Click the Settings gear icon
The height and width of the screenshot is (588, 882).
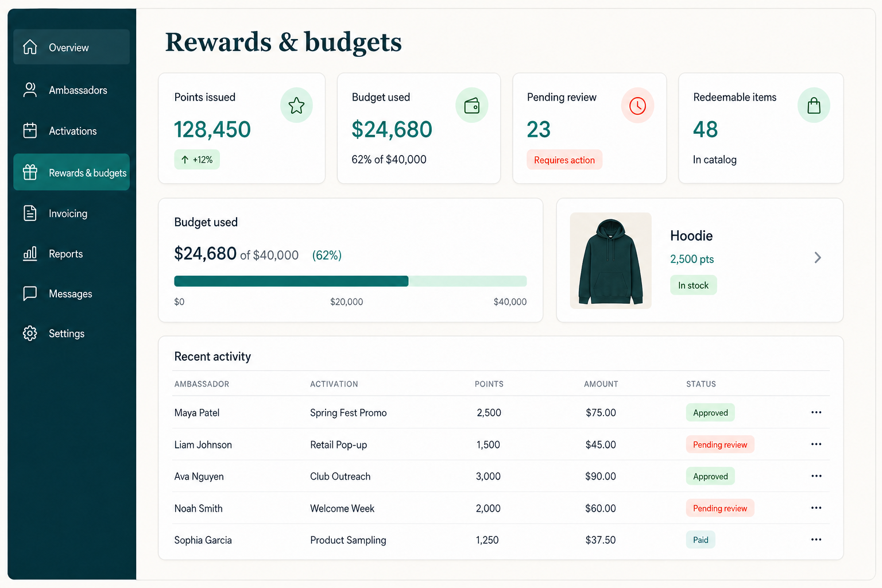tap(30, 333)
